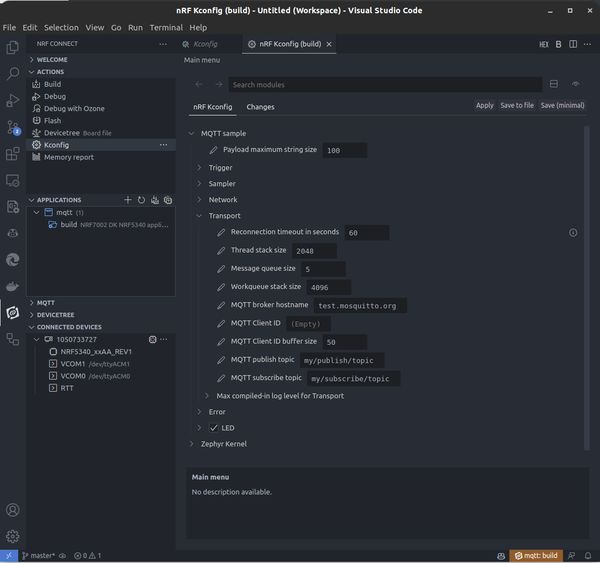600x563 pixels.
Task: Show info for Reconnection timeout option
Action: 573,233
